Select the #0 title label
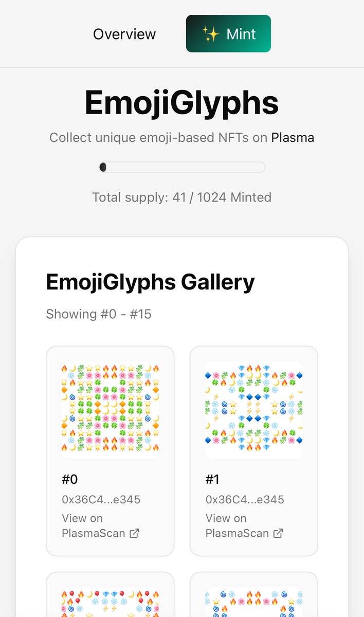The image size is (364, 617). click(x=70, y=479)
